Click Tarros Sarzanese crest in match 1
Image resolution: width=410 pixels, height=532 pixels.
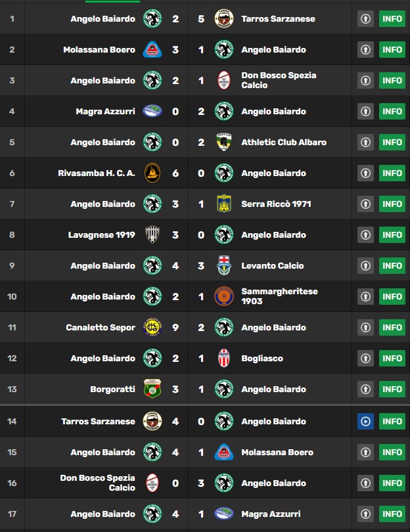tap(224, 18)
